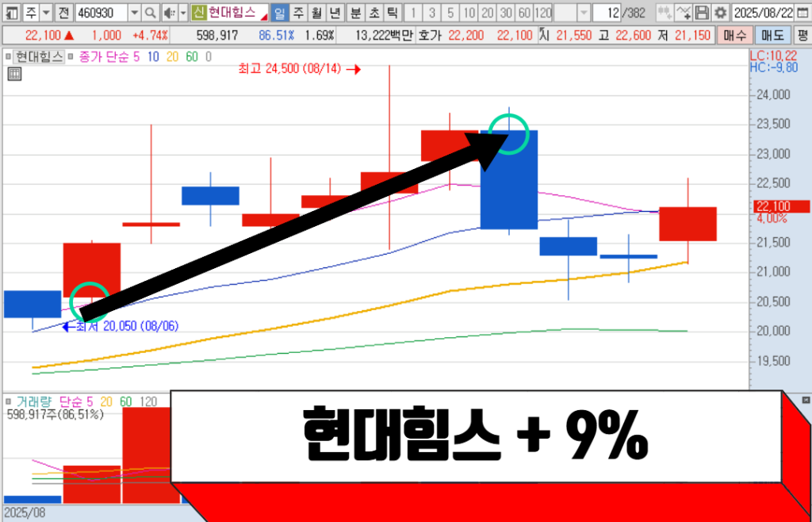Open stock search with the magnifier icon

click(150, 13)
